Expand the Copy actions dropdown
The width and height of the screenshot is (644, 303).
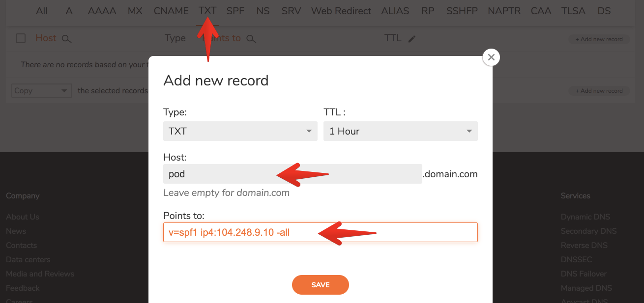coord(41,90)
